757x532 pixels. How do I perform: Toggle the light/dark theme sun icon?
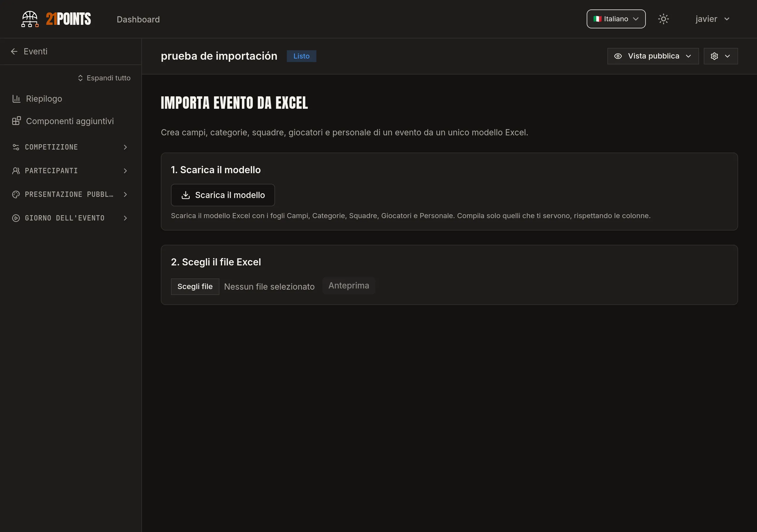[x=663, y=19]
